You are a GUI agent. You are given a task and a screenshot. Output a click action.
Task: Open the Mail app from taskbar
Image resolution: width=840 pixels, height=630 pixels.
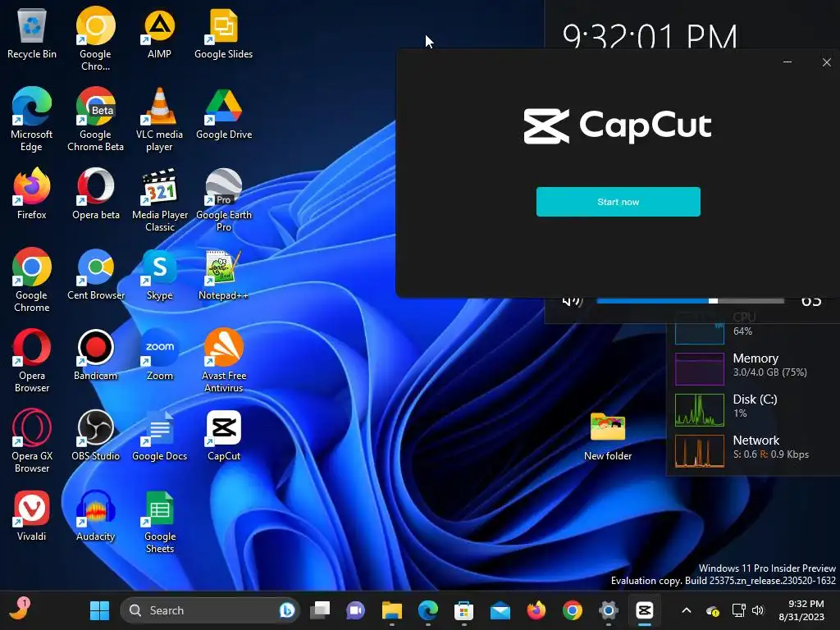pos(500,610)
